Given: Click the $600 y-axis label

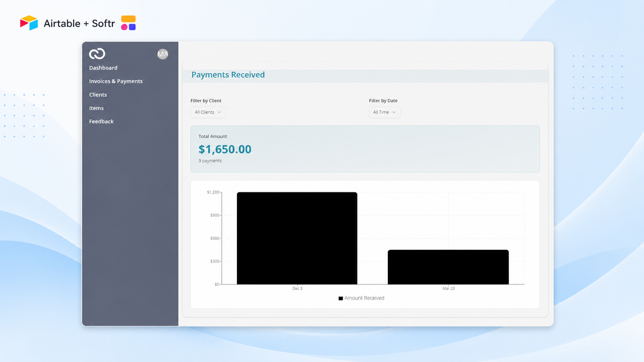Looking at the screenshot, I should coord(215,239).
